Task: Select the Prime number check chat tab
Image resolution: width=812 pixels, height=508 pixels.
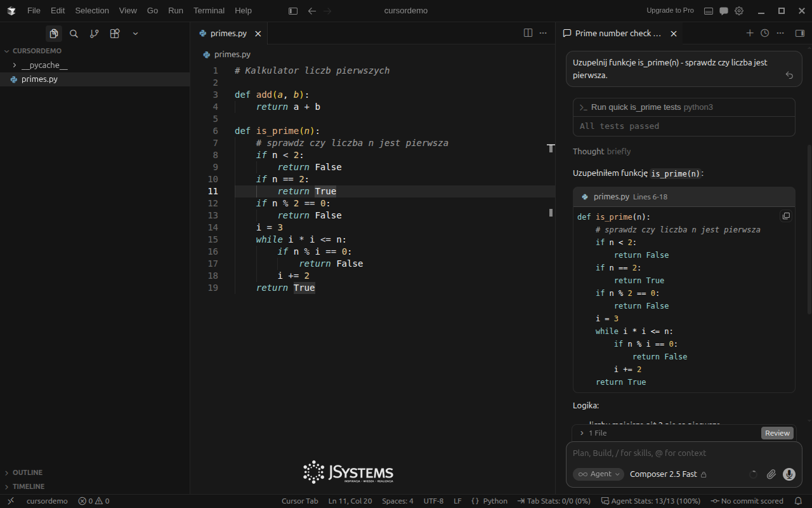Action: [618, 34]
